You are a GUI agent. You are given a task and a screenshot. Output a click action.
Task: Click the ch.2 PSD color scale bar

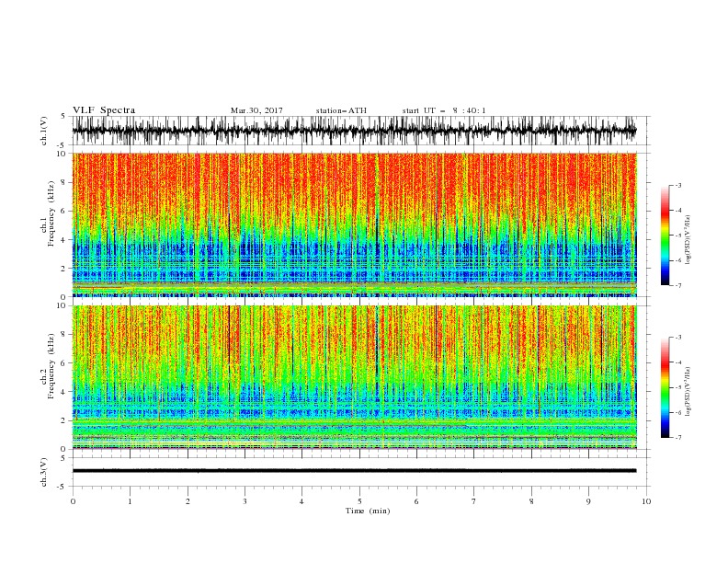click(665, 387)
